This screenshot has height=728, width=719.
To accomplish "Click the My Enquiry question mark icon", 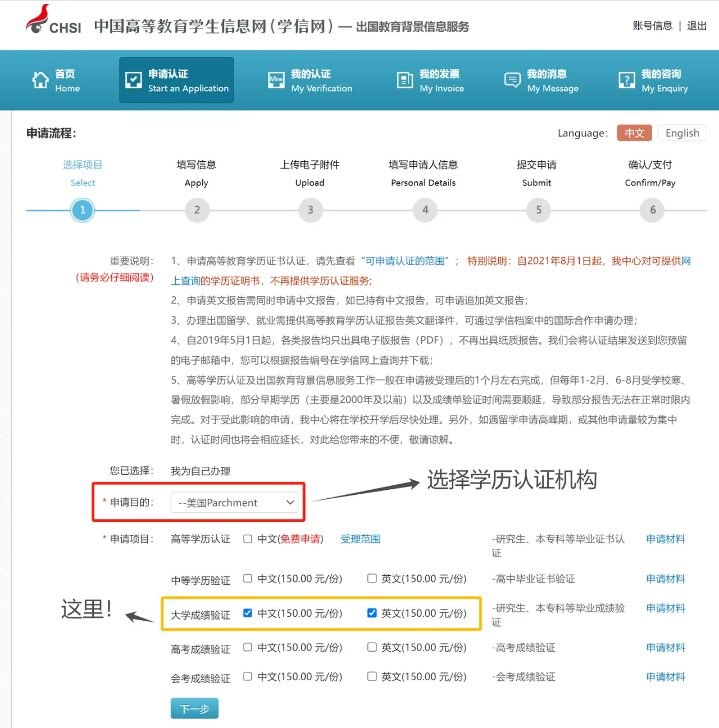I will (x=626, y=80).
